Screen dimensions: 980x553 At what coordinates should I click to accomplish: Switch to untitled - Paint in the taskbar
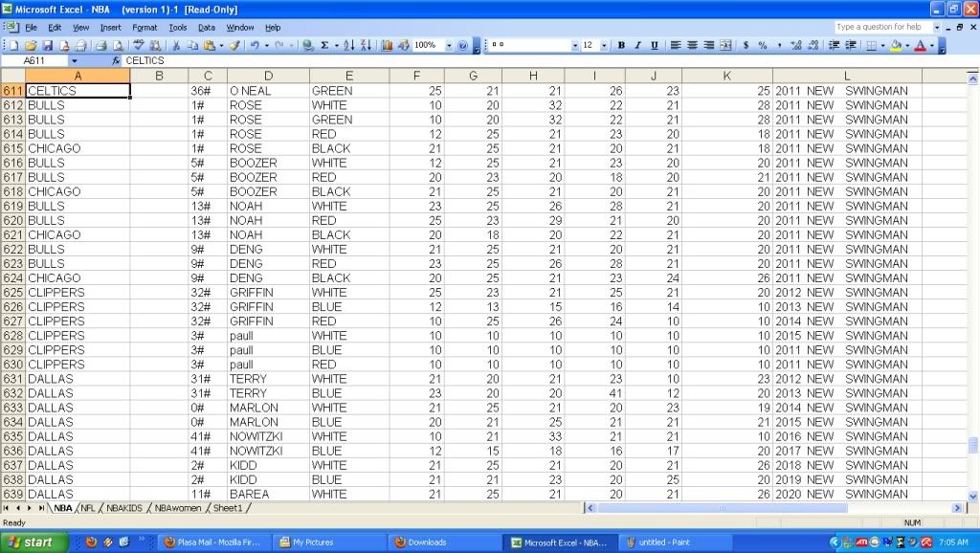(x=676, y=542)
